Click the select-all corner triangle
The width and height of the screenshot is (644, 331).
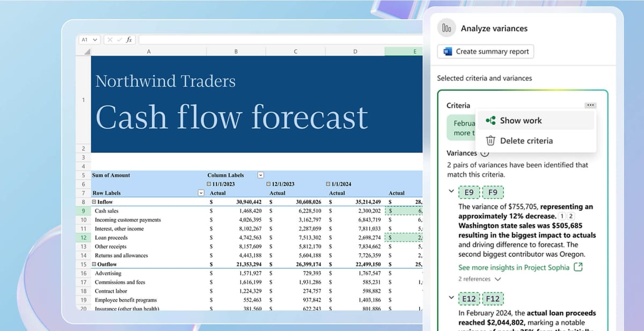coord(87,52)
